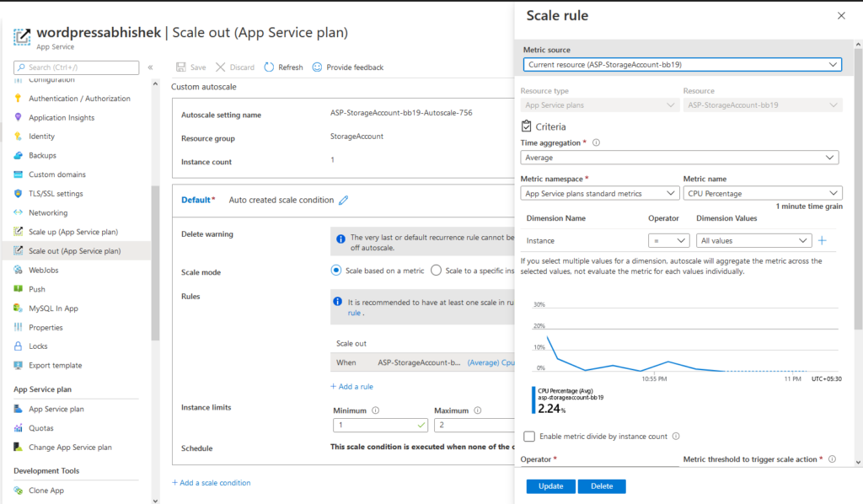Screen dimensions: 863x504
Task: Open the Metric namespace dropdown
Action: (x=599, y=193)
